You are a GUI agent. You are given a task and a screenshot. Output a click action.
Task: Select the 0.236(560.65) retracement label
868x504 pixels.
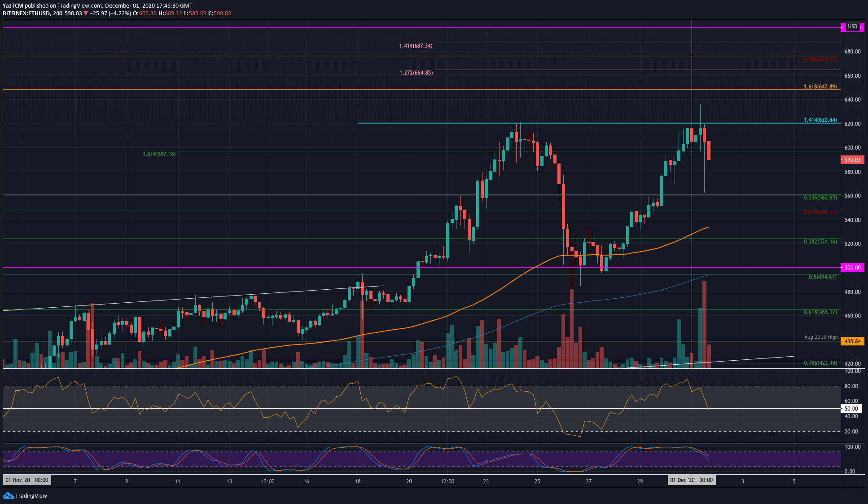pyautogui.click(x=820, y=198)
